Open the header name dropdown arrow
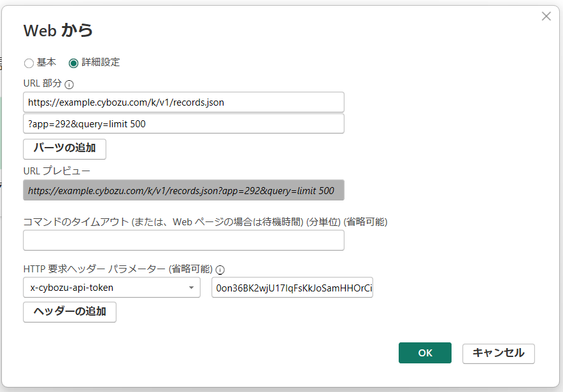The height and width of the screenshot is (392, 563). pyautogui.click(x=190, y=288)
